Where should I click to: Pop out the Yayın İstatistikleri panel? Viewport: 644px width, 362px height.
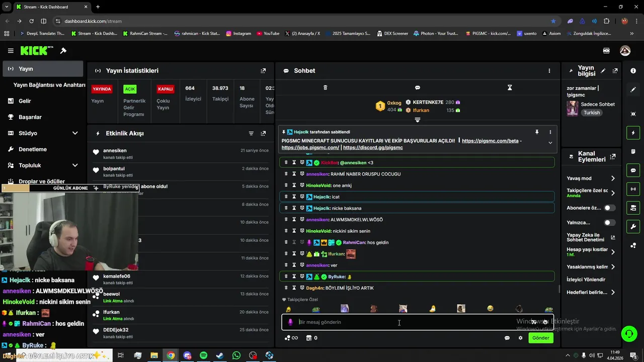pos(263,71)
